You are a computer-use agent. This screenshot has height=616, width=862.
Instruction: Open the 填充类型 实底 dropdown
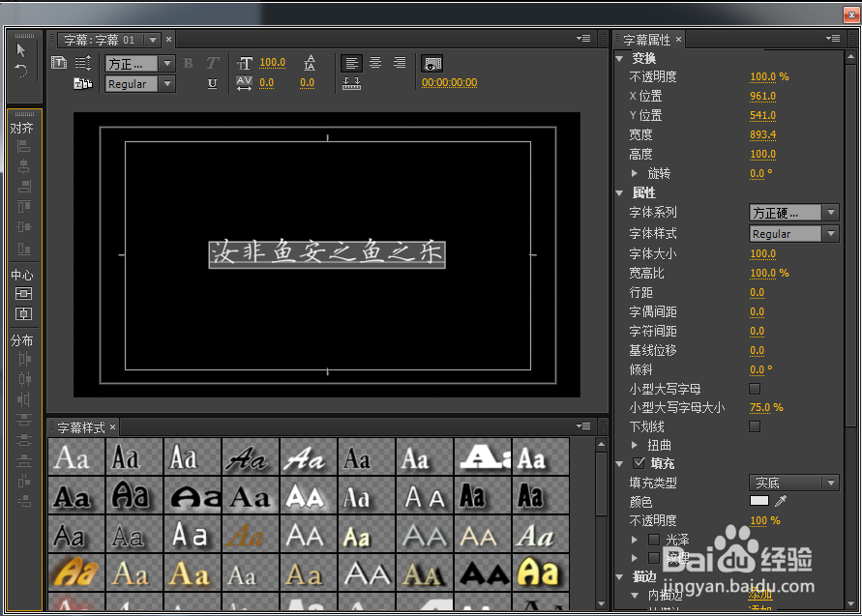pos(794,483)
